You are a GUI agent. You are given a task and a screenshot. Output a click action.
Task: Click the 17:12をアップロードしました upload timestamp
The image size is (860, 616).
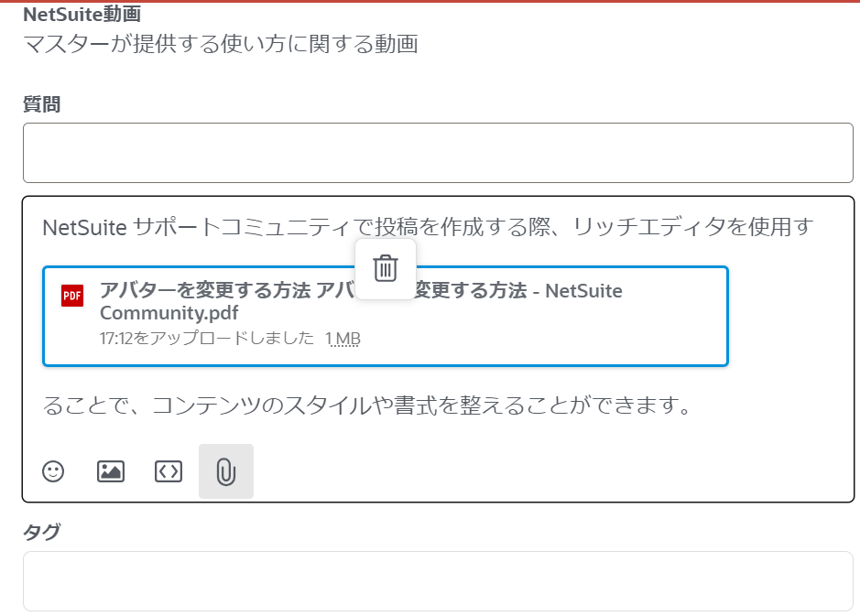[x=207, y=339]
